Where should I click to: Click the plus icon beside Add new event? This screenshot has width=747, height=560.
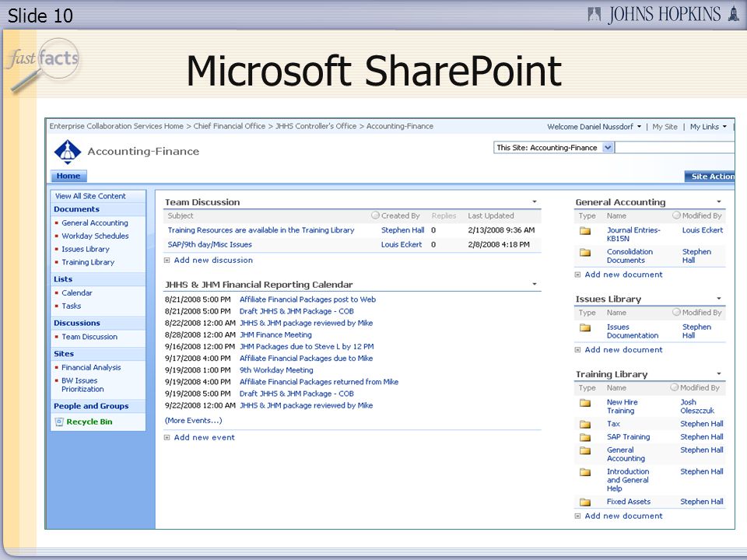click(x=167, y=438)
